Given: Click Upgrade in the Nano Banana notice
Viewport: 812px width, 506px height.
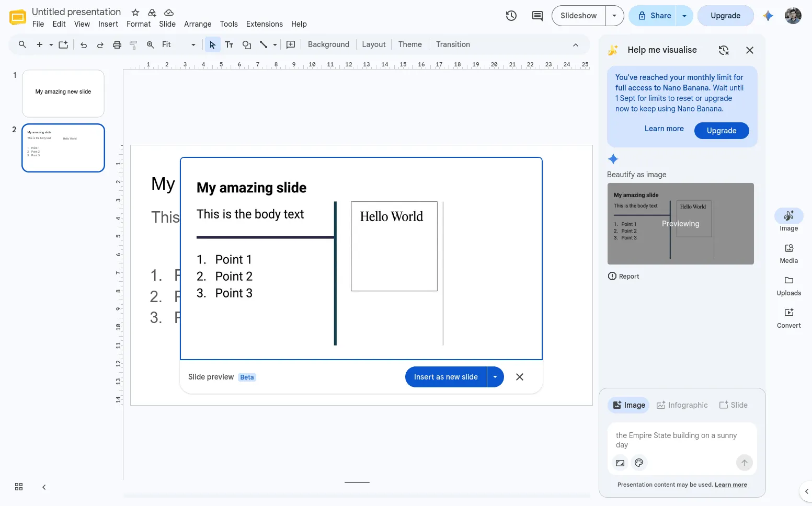Looking at the screenshot, I should [x=722, y=131].
